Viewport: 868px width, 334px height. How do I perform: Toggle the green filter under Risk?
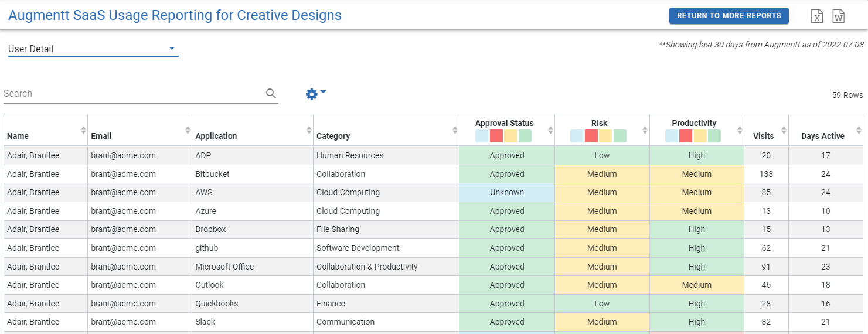[x=619, y=136]
